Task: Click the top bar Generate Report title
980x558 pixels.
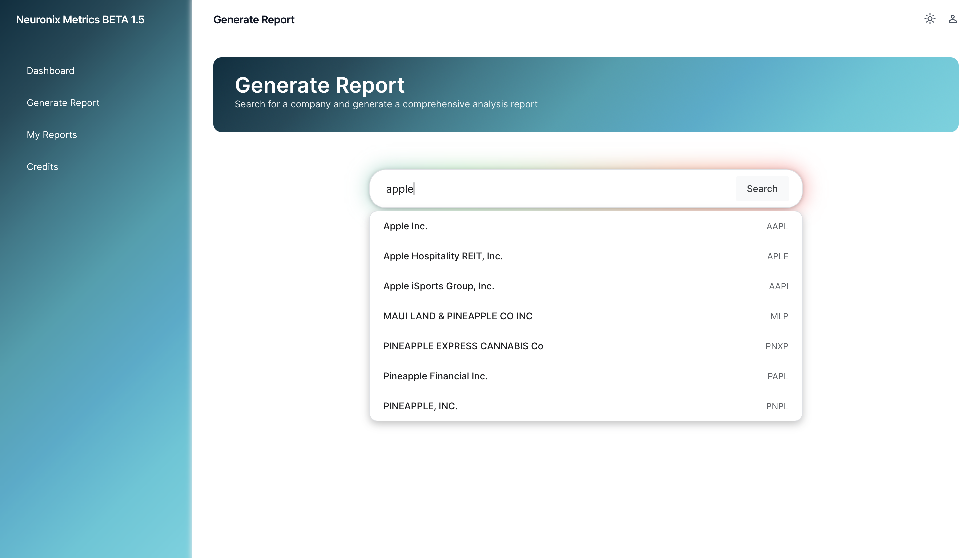Action: click(x=254, y=20)
